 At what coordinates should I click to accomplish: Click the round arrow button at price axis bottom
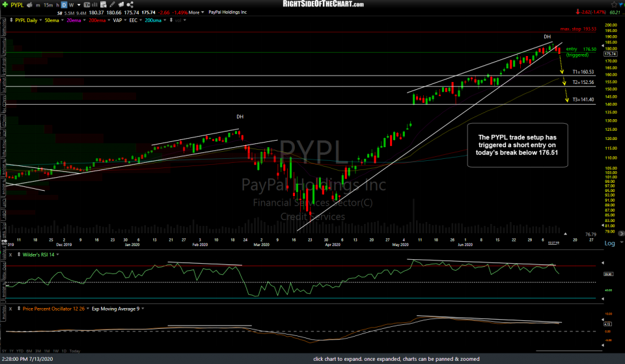click(x=620, y=234)
